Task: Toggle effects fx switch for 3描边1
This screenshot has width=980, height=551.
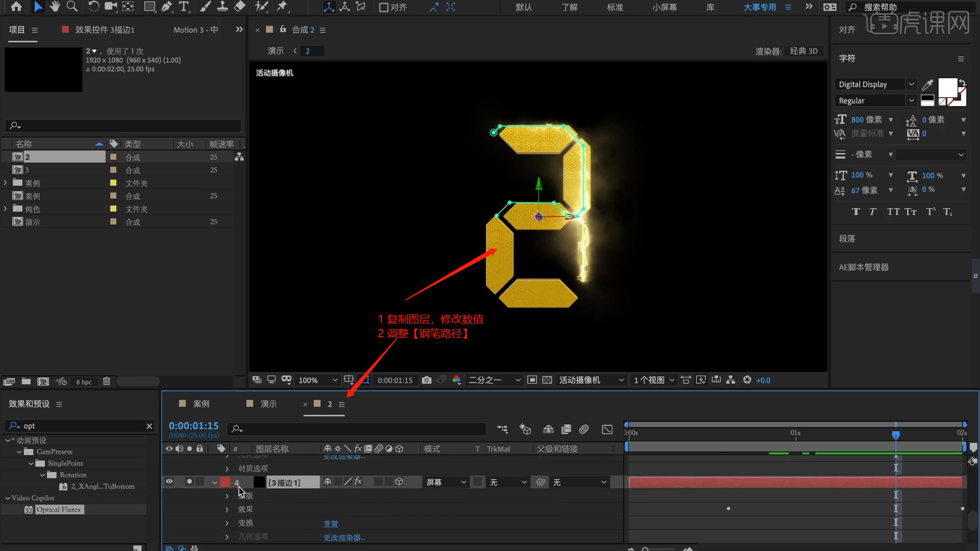Action: (x=358, y=482)
